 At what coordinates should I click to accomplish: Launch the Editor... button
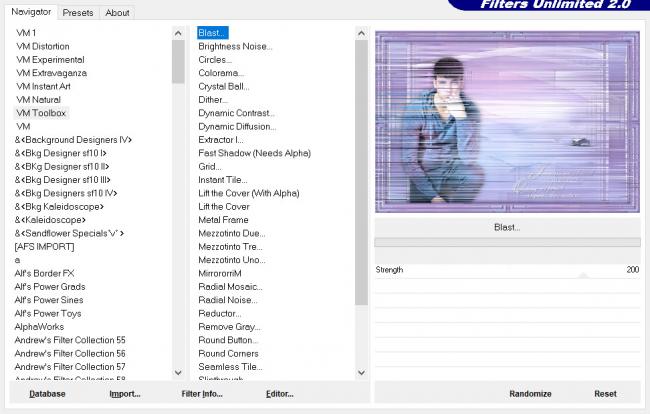coord(279,394)
